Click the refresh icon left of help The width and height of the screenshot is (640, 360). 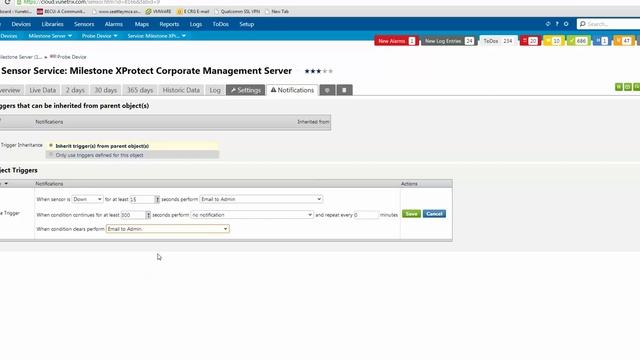click(548, 24)
